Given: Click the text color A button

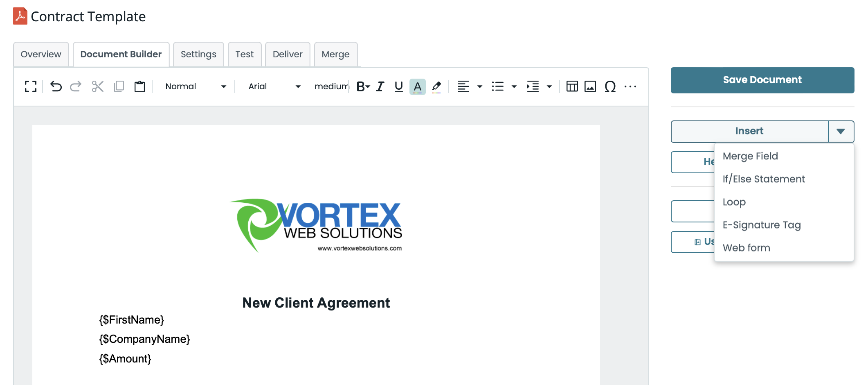Looking at the screenshot, I should tap(417, 86).
